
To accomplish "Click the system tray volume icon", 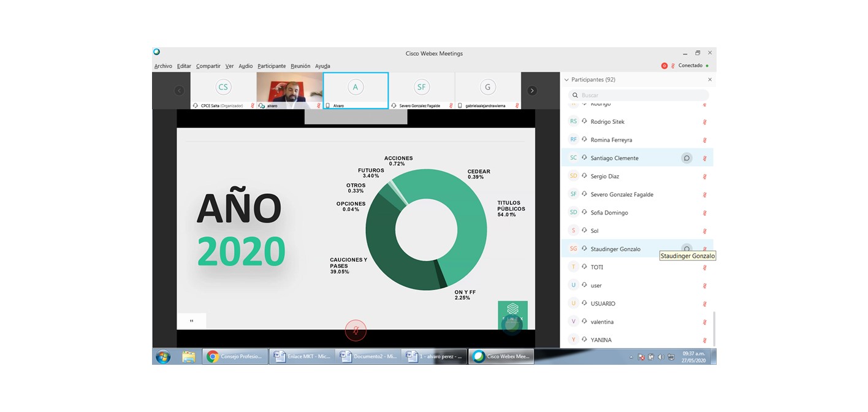I will [661, 357].
